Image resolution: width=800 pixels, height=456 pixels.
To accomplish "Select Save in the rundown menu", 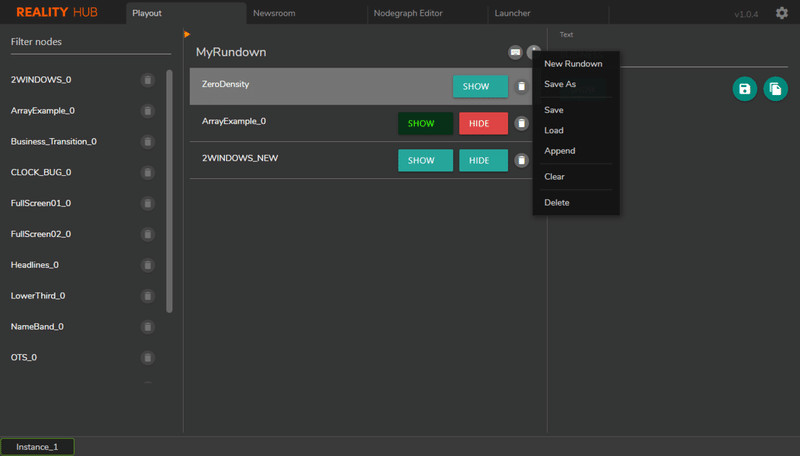I will coord(576,110).
